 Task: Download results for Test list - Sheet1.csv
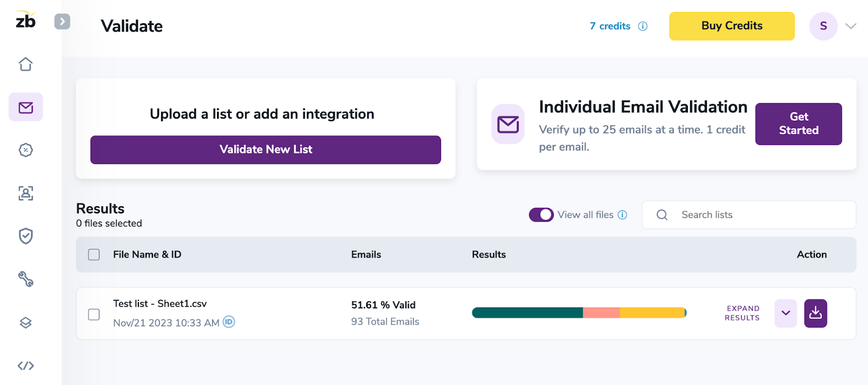[815, 313]
